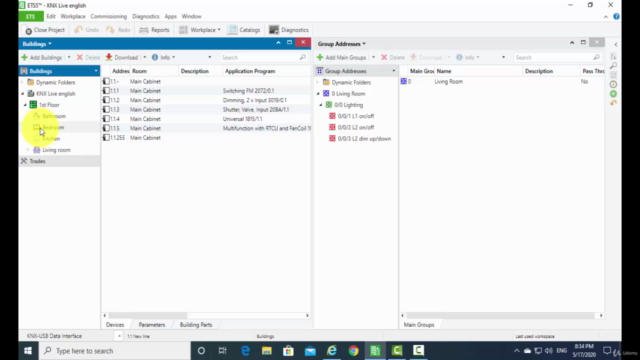Select device 1.1.5 Multifunction row
Viewport: 640px width, 360px height.
point(206,128)
